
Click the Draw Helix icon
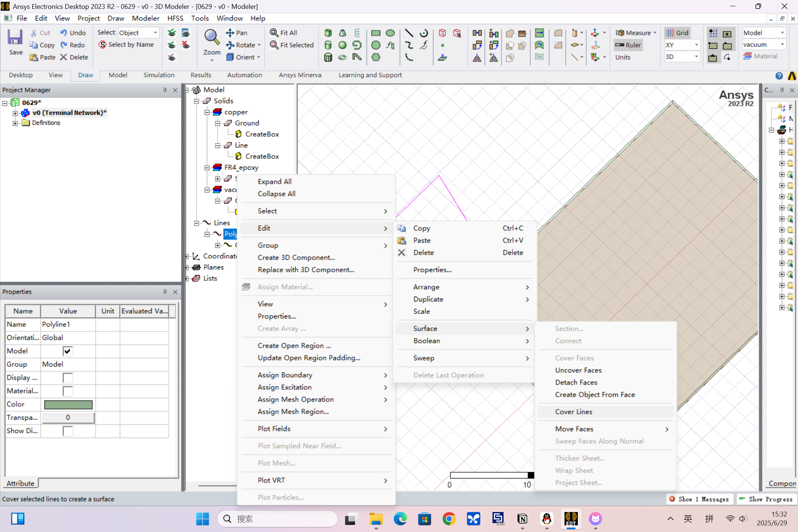[x=357, y=33]
